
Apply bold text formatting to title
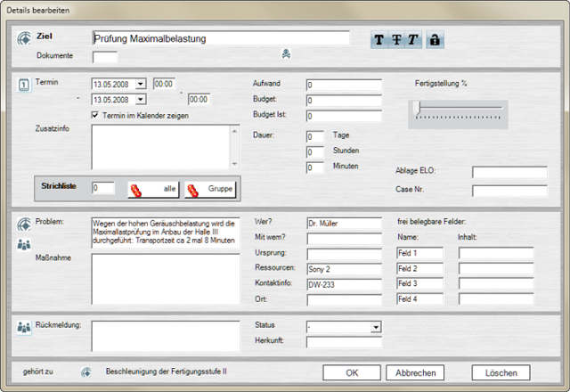coord(379,40)
